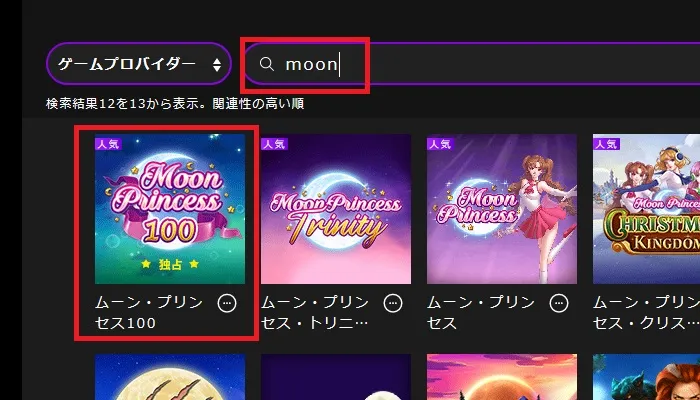Select the Moon Princess thumbnail with sailor girl

(x=502, y=209)
